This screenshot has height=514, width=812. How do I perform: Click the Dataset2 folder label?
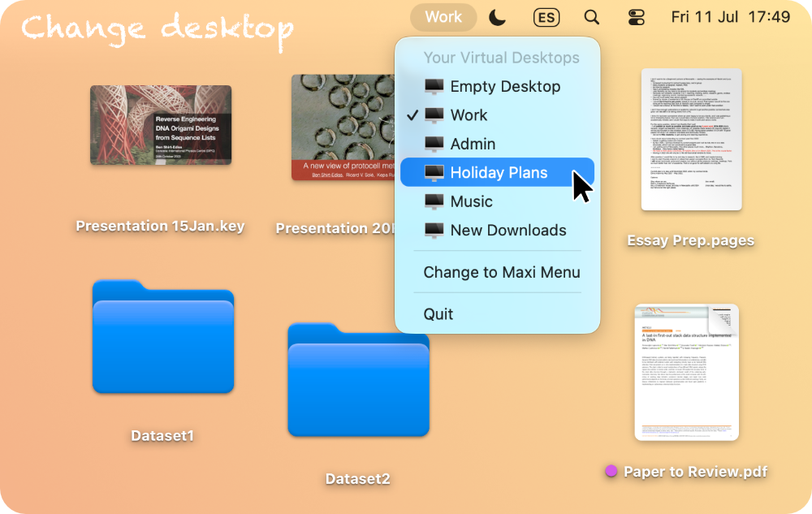(358, 479)
